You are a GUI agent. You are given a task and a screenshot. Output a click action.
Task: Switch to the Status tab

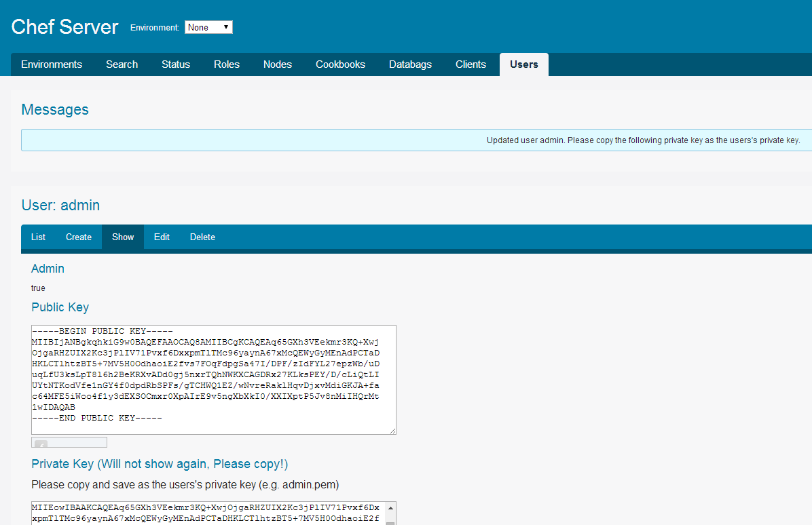[x=176, y=64]
